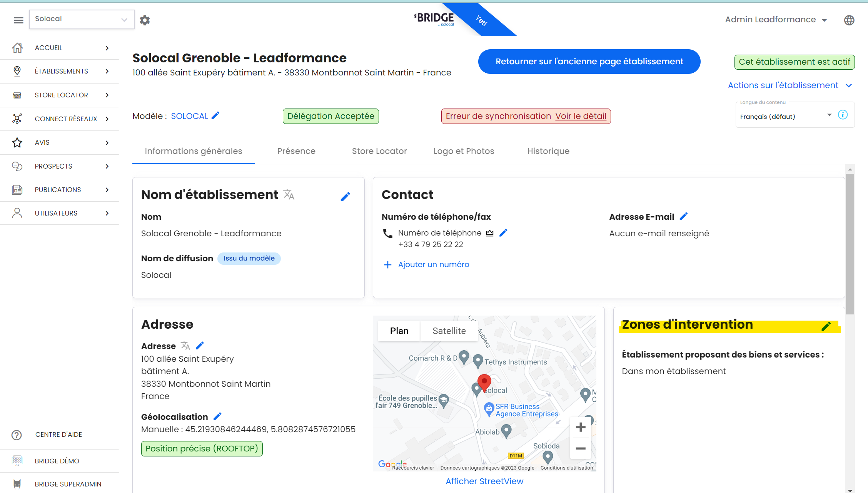Switch map to Satellite view

[x=449, y=331]
